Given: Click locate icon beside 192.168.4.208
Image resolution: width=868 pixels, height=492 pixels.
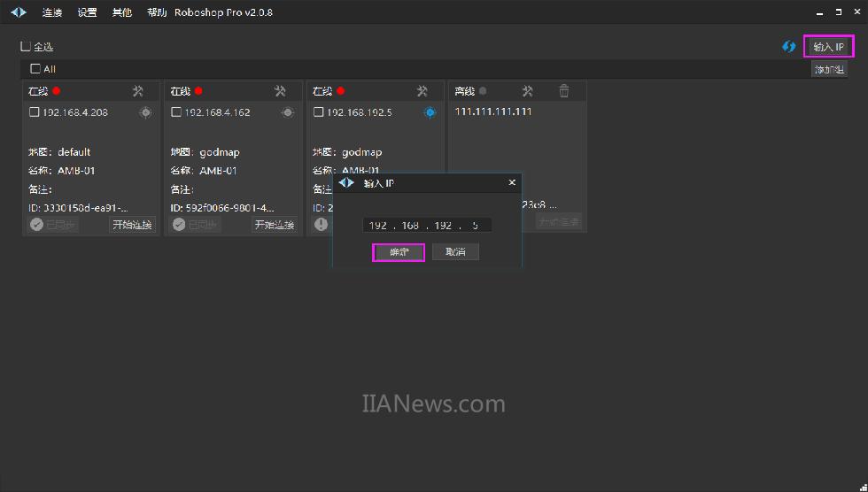Looking at the screenshot, I should (x=145, y=112).
